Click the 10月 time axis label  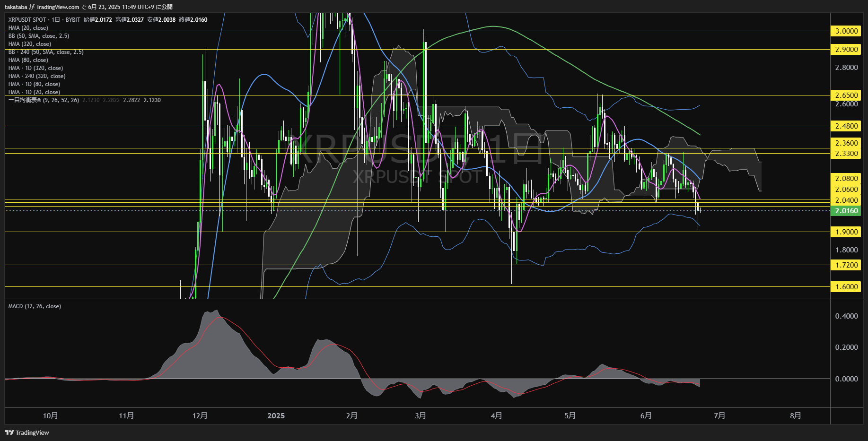[x=51, y=416]
